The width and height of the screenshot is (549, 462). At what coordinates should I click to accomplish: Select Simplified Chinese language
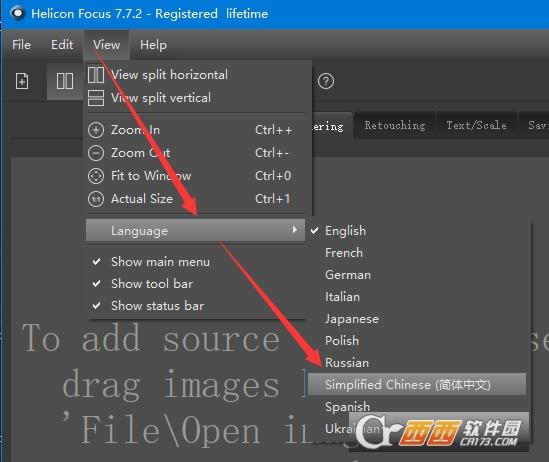click(x=417, y=384)
